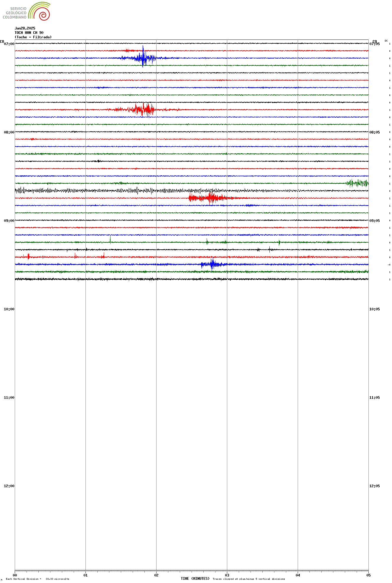Viewport: 392px width, 583px height.
Task: Click the Jan28,2025 date label
Action: tap(25, 28)
